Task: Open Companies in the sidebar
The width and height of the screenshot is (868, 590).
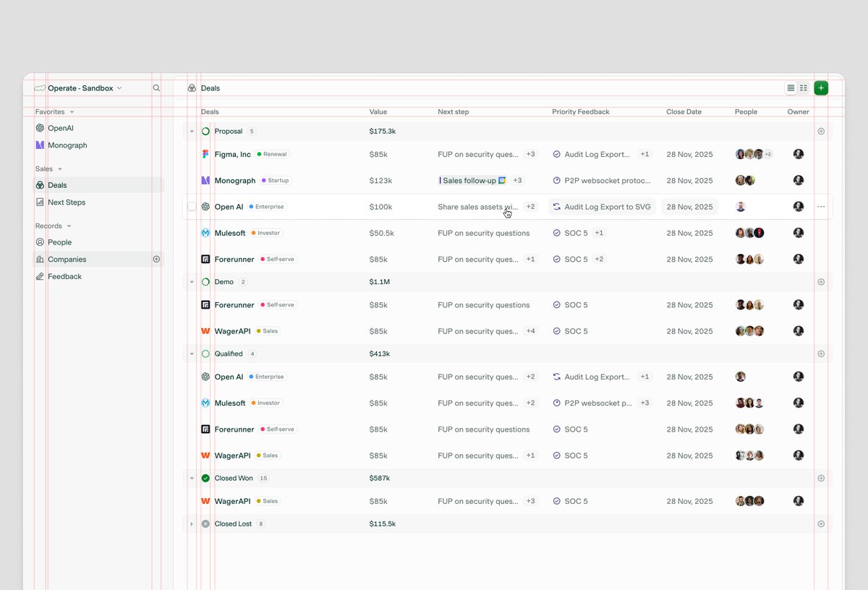Action: (x=98, y=260)
